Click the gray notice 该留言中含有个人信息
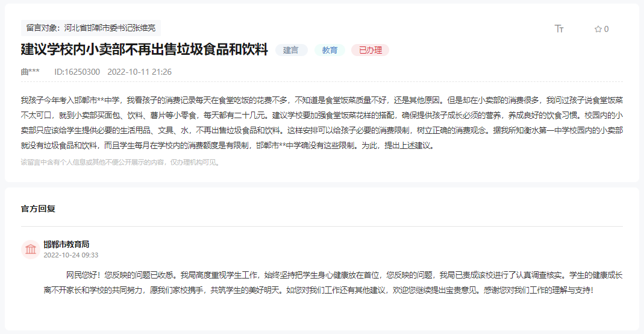The image size is (644, 334). [x=121, y=162]
